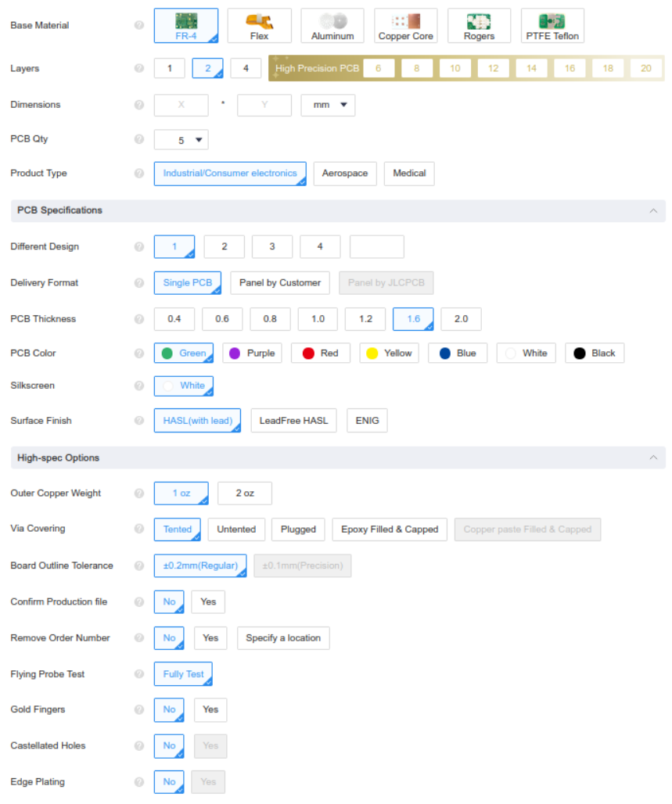The image size is (672, 804).
Task: Choose 6 layers High Precision PCB
Action: point(379,68)
